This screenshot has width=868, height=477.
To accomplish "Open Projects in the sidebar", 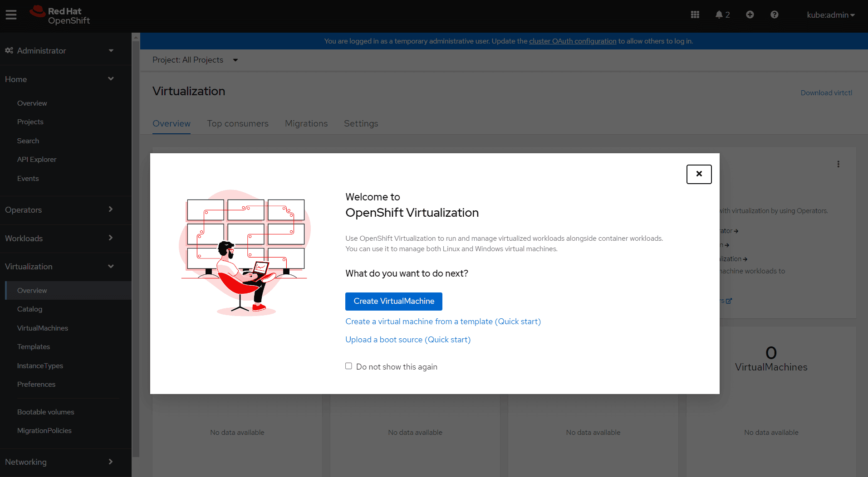I will [30, 122].
